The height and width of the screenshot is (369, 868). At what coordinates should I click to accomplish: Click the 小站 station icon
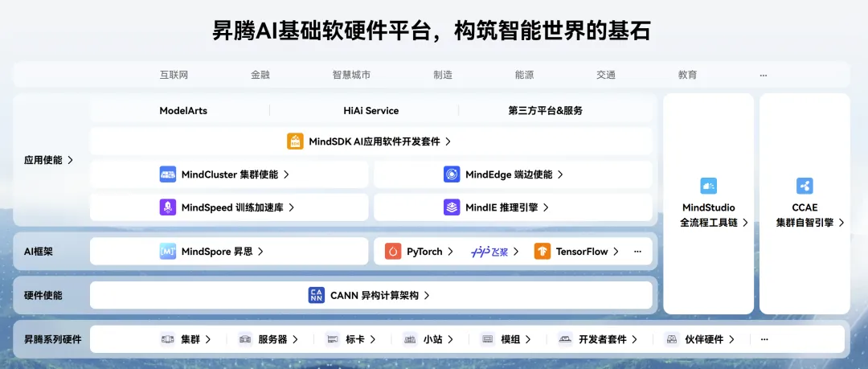click(x=410, y=339)
